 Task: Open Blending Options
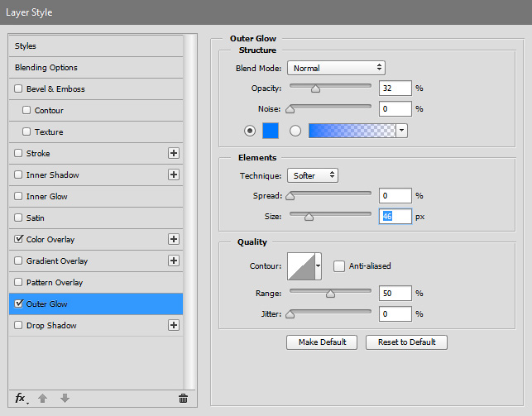point(96,68)
